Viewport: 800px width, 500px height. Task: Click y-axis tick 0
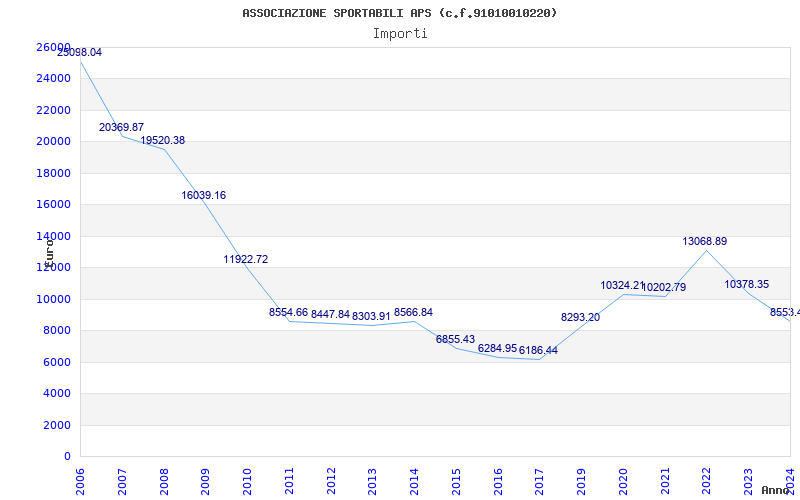click(x=67, y=457)
